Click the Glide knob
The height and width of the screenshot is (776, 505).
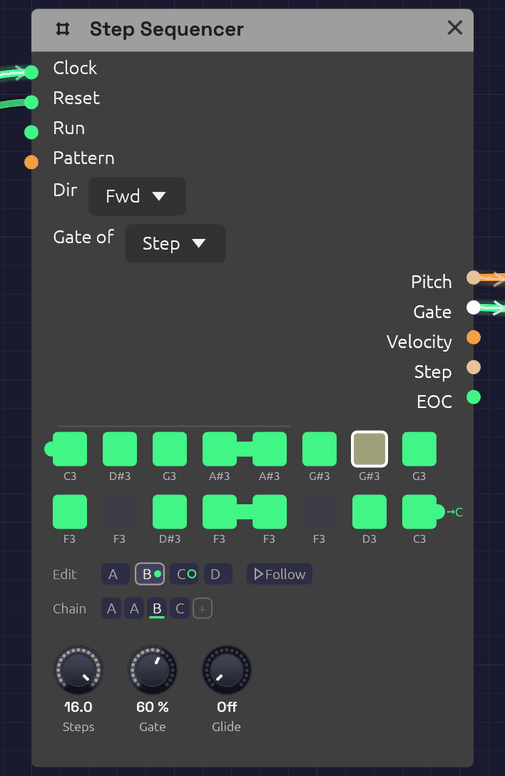[x=226, y=670]
